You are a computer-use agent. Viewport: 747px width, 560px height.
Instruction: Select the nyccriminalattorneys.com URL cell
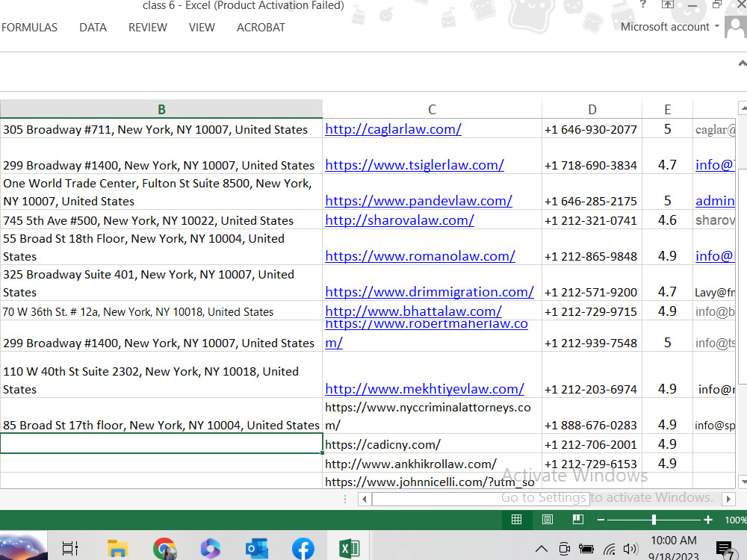pos(432,416)
